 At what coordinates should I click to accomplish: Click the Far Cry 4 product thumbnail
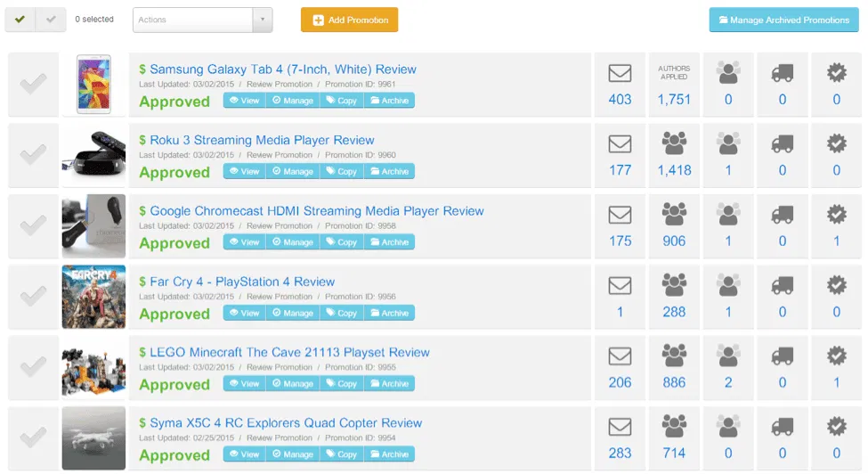tap(93, 297)
